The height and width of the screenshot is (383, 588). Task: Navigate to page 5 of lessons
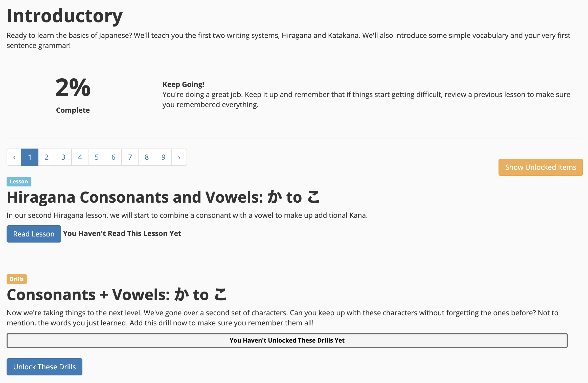coord(96,157)
